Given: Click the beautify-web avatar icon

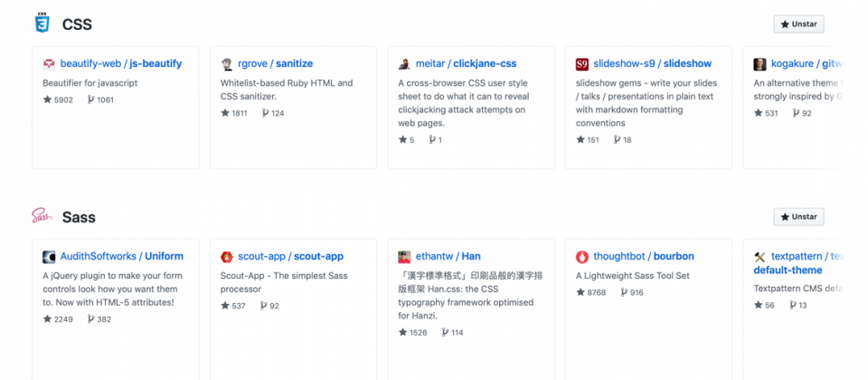Looking at the screenshot, I should [49, 64].
